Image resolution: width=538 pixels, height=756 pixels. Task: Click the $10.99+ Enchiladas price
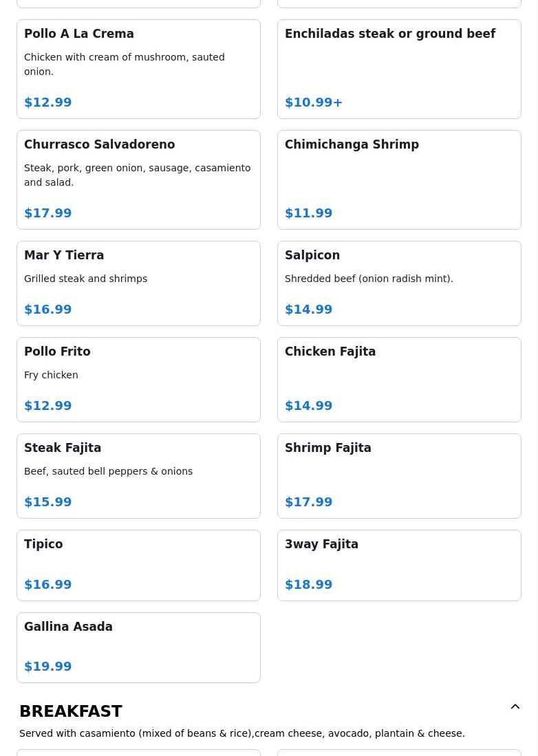(314, 102)
